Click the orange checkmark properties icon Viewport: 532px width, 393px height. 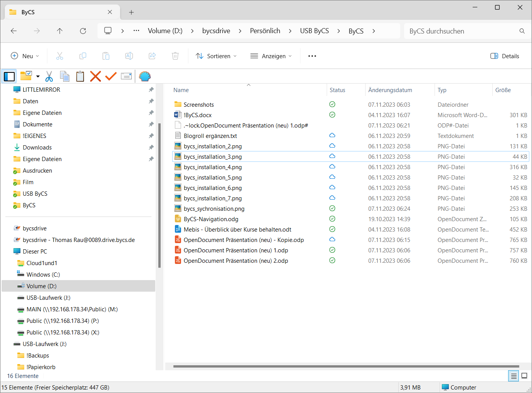(111, 76)
